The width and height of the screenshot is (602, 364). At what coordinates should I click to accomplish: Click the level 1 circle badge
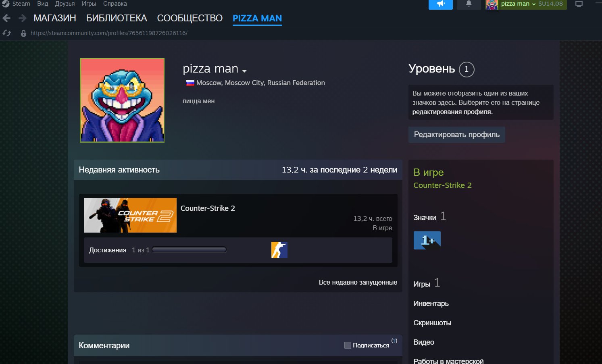pos(467,69)
